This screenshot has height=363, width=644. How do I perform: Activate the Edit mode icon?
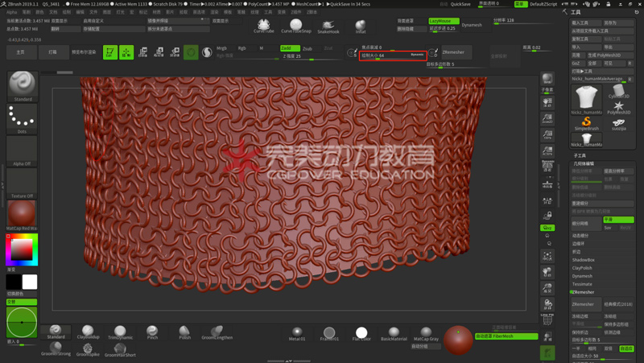(109, 52)
